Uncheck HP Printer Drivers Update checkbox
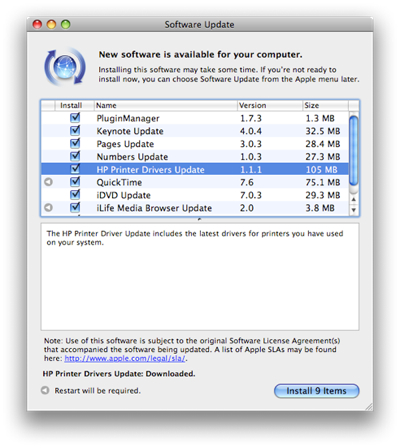 (x=75, y=169)
